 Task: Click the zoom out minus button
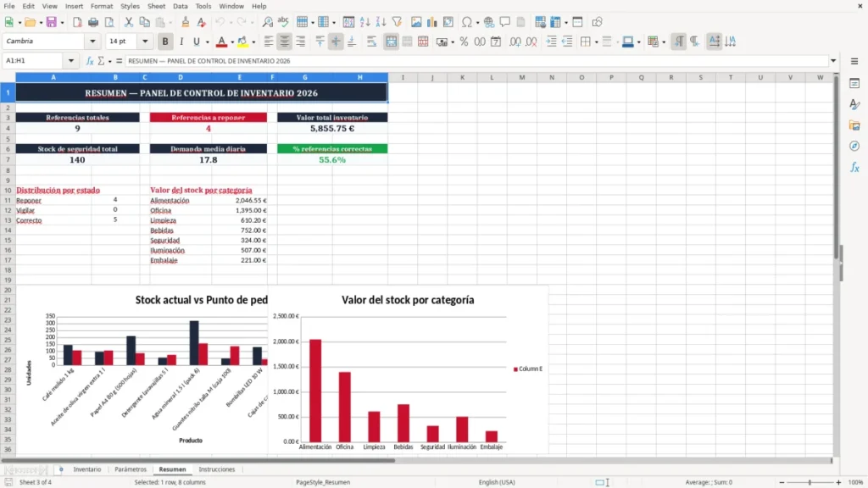click(x=782, y=482)
